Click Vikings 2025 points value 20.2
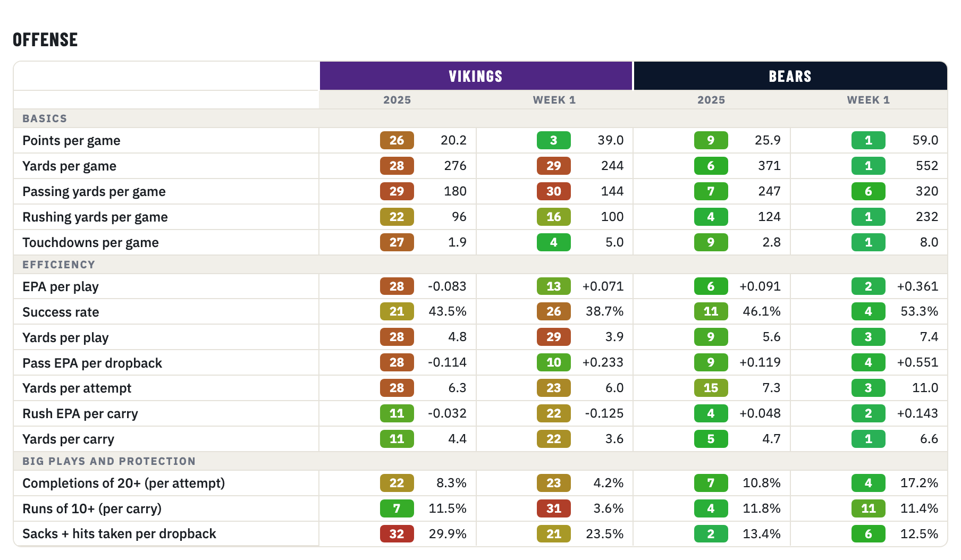 tap(453, 140)
